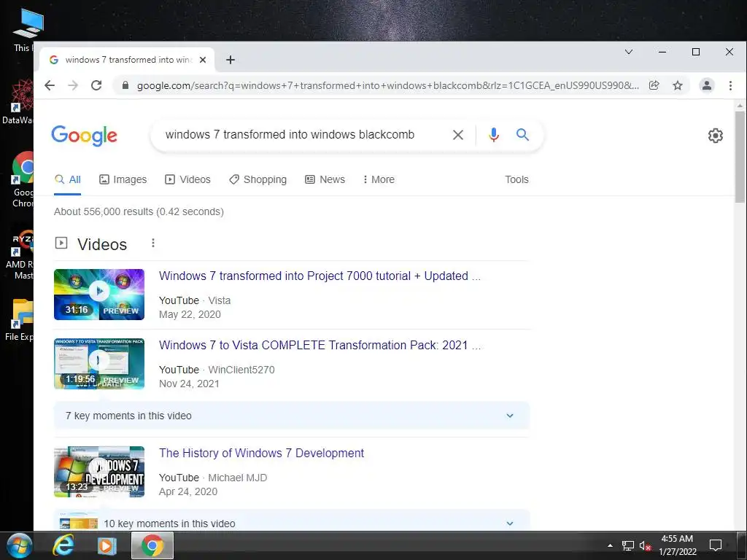Open the Videos section three-dot options
This screenshot has width=747, height=560.
153,243
